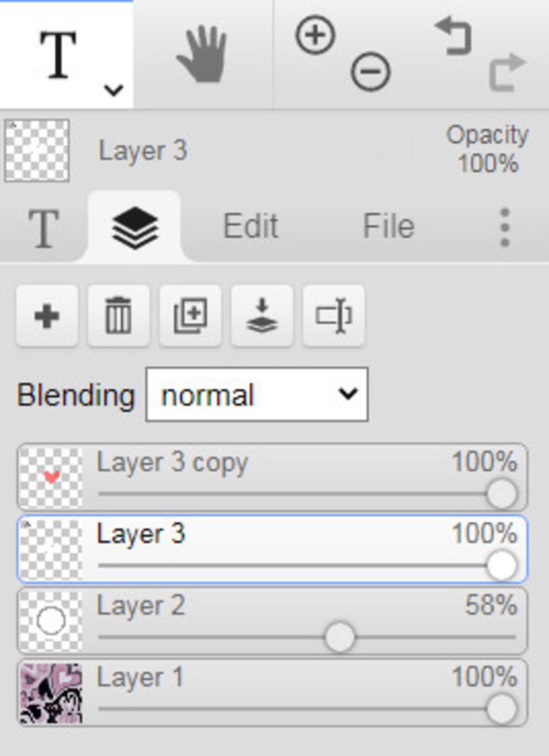The height and width of the screenshot is (756, 549).
Task: Click the Layer 2 circle thumbnail
Action: point(51,621)
